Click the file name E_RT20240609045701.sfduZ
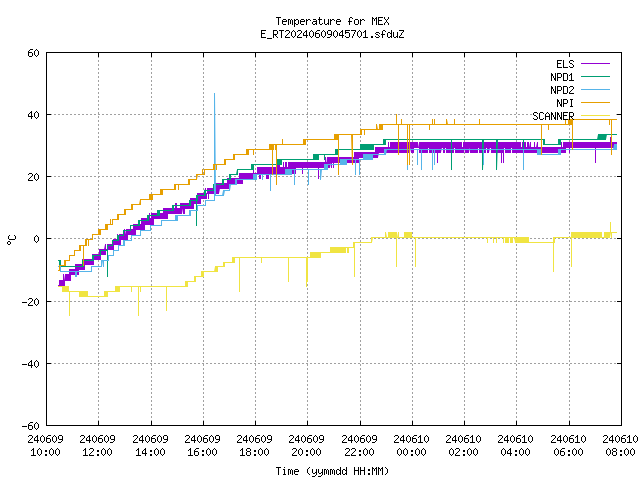640x480 pixels. (x=332, y=34)
